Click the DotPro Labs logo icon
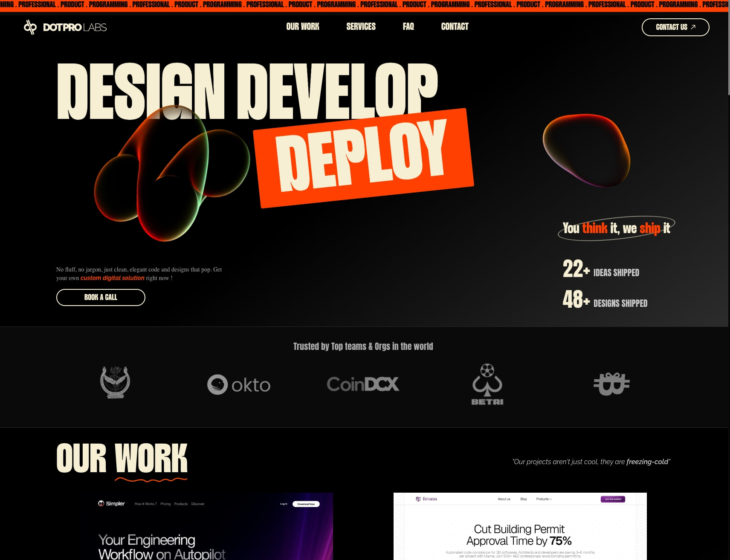Screen dimensions: 730x560 [30, 27]
